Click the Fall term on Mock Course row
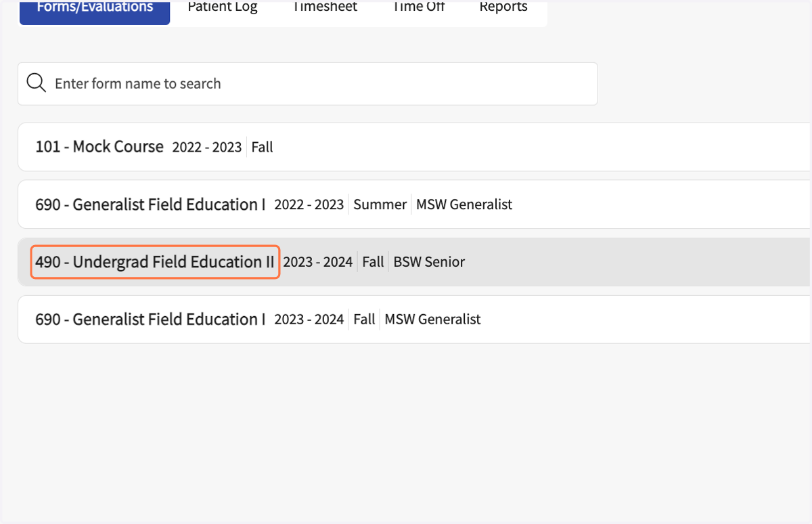The height and width of the screenshot is (524, 812). point(263,147)
